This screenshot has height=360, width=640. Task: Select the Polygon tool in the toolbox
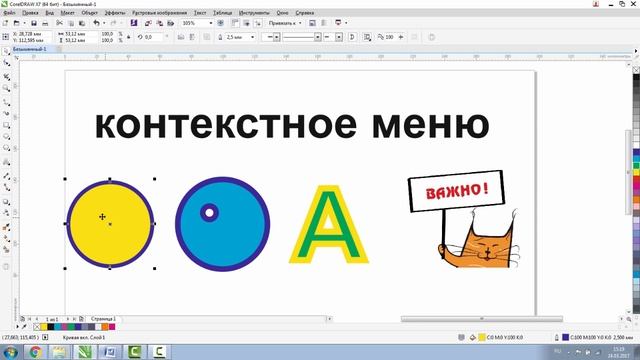[6, 148]
